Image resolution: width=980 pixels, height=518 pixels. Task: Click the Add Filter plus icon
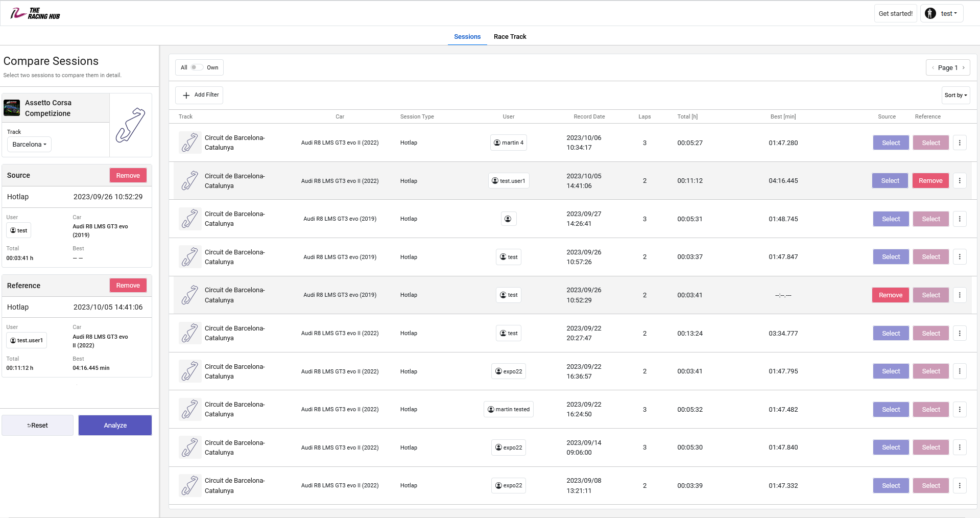(x=186, y=95)
